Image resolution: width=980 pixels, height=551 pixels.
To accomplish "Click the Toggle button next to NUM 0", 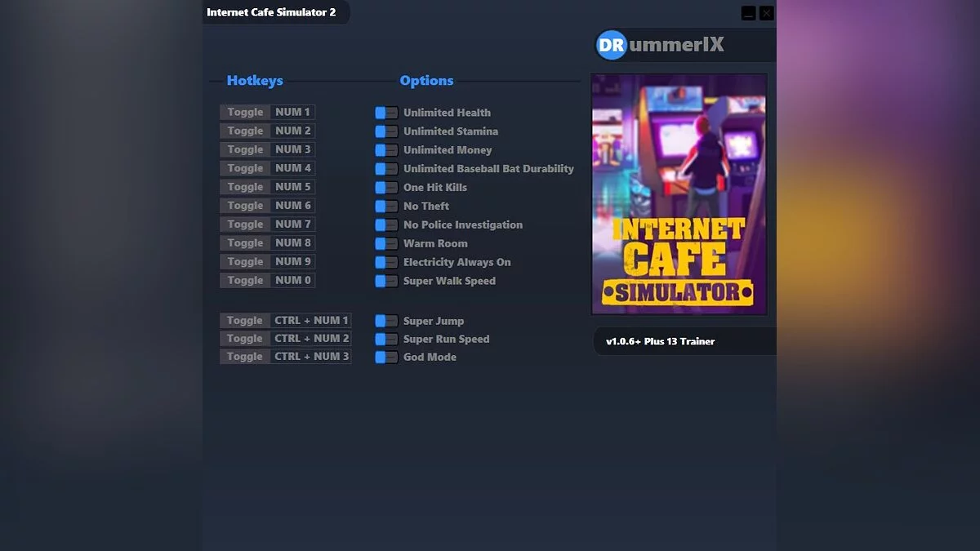I will 243,280.
